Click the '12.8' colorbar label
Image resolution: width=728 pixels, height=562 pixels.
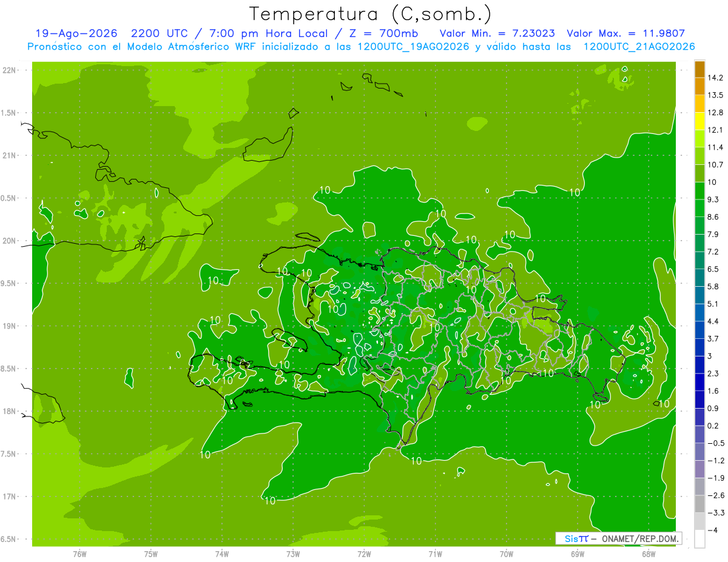[x=716, y=113]
